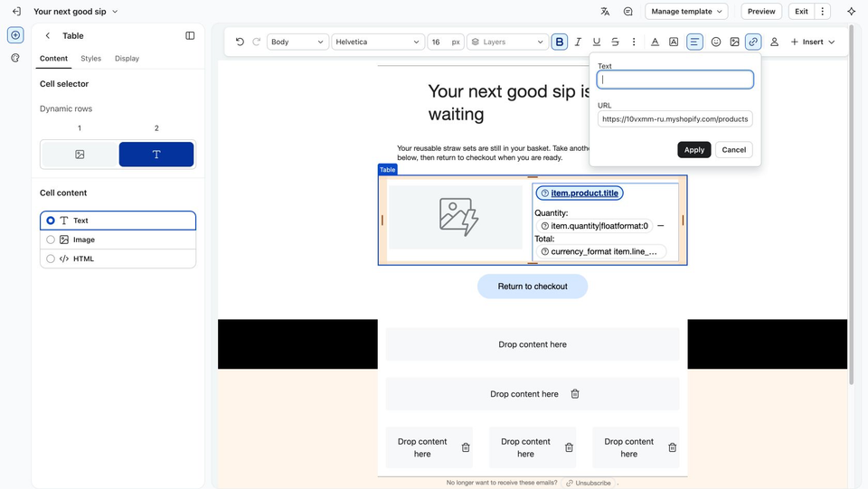Open the AI sparkle assistant icon
The height and width of the screenshot is (489, 868).
coord(852,11)
